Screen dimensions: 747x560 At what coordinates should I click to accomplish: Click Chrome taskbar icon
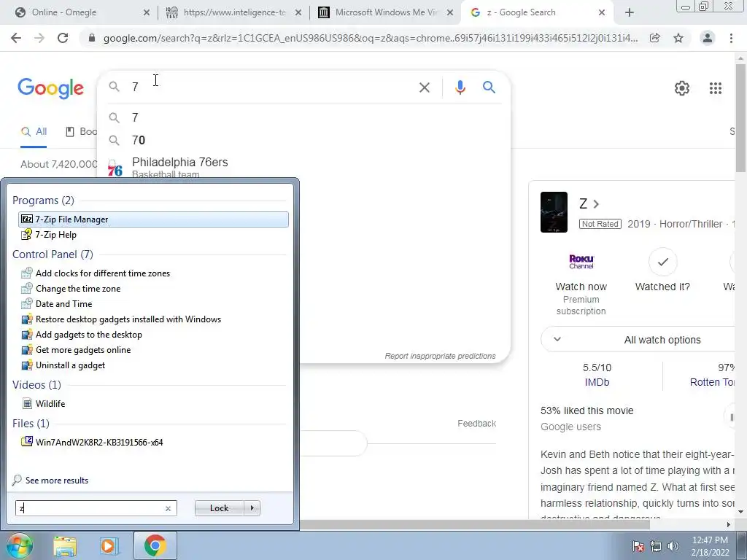[x=155, y=545]
